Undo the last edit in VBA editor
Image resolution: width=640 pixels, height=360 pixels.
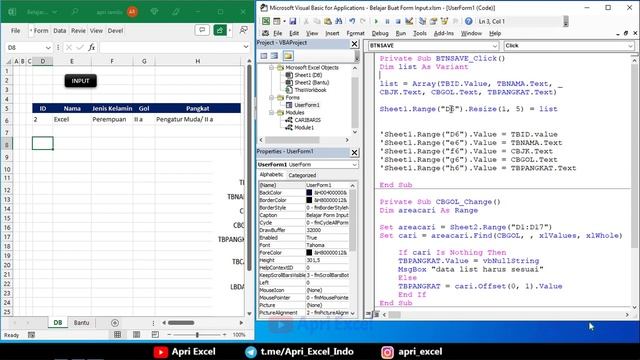pos(352,21)
